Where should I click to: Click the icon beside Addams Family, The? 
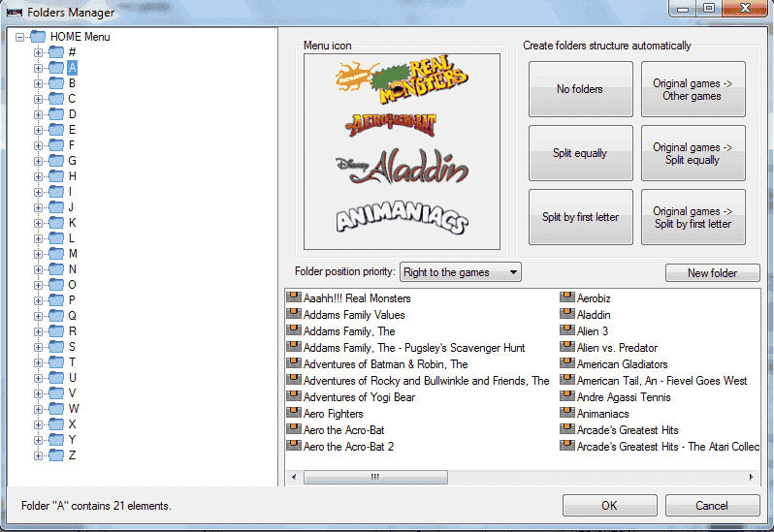click(x=294, y=330)
